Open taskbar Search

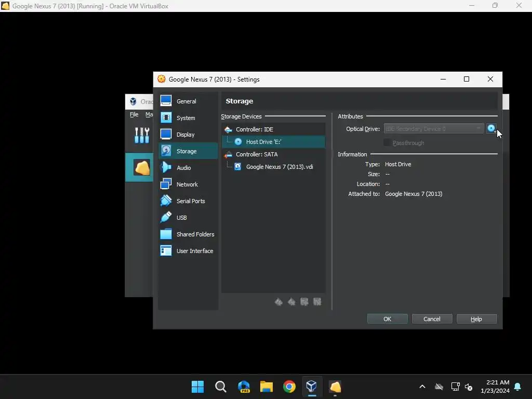[220, 387]
